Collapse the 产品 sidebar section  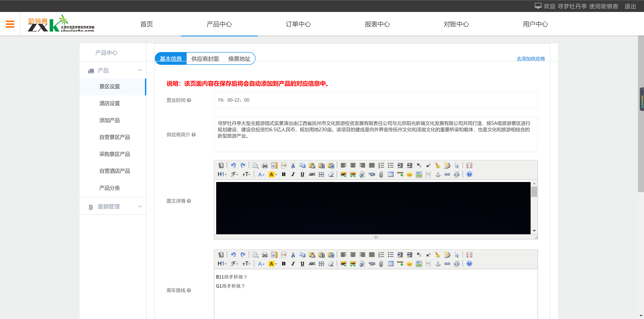140,70
